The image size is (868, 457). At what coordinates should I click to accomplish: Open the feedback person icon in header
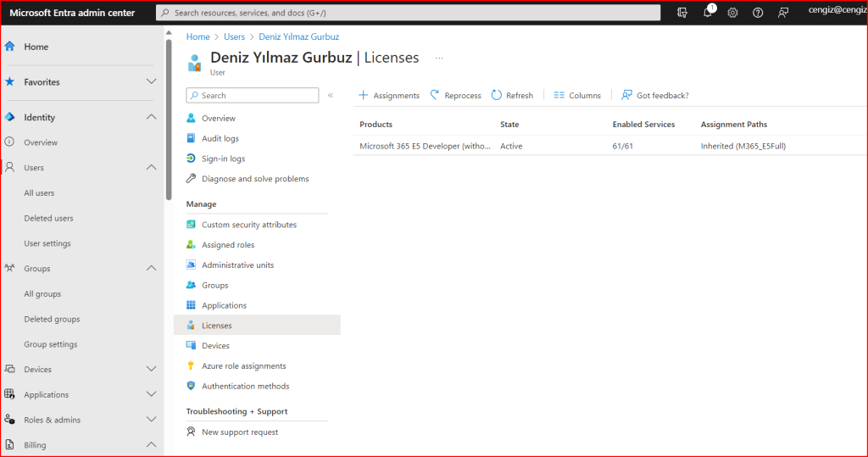point(783,13)
